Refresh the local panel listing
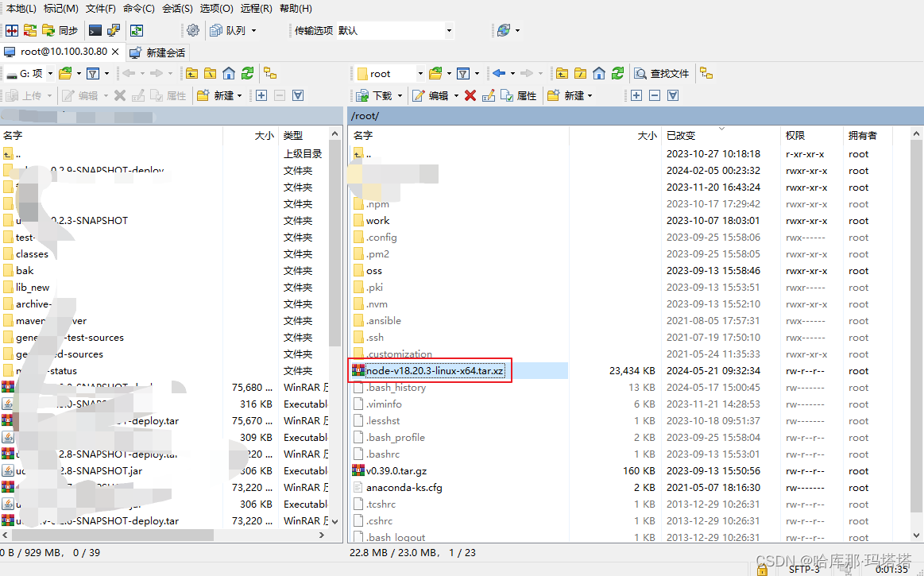924x576 pixels. coord(247,74)
